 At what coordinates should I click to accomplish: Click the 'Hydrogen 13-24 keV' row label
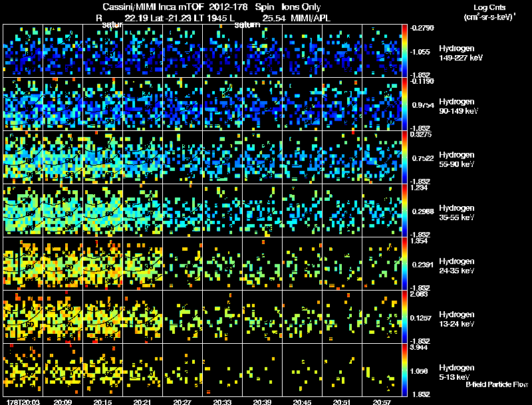point(457,319)
